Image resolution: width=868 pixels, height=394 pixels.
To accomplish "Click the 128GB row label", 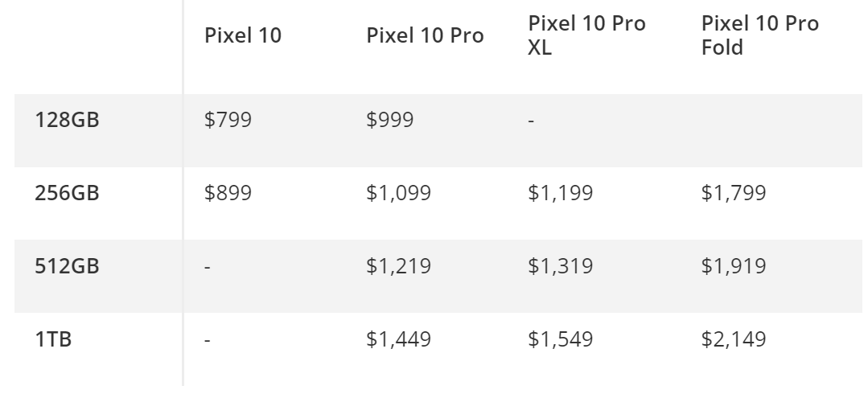I will (67, 121).
